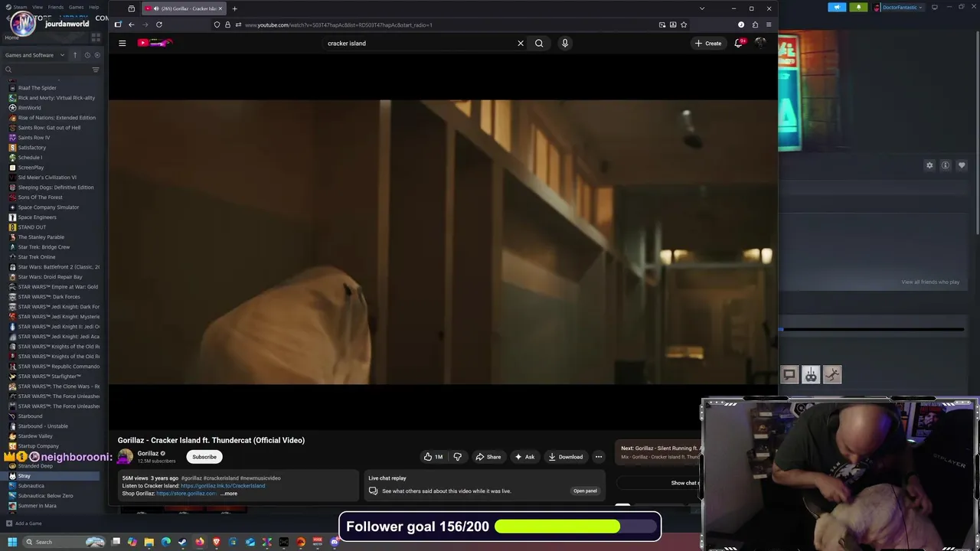
Task: Toggle recent activity clock filter in Steam
Action: [x=87, y=55]
